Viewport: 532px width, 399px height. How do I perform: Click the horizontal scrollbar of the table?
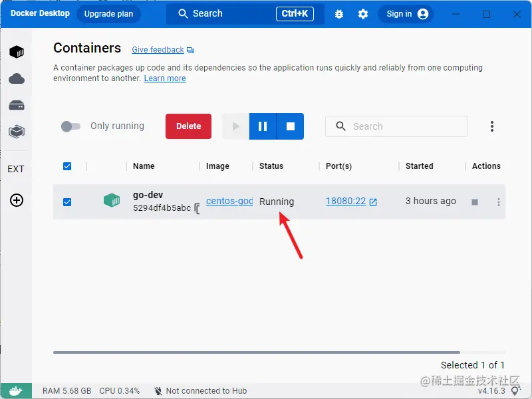257,352
